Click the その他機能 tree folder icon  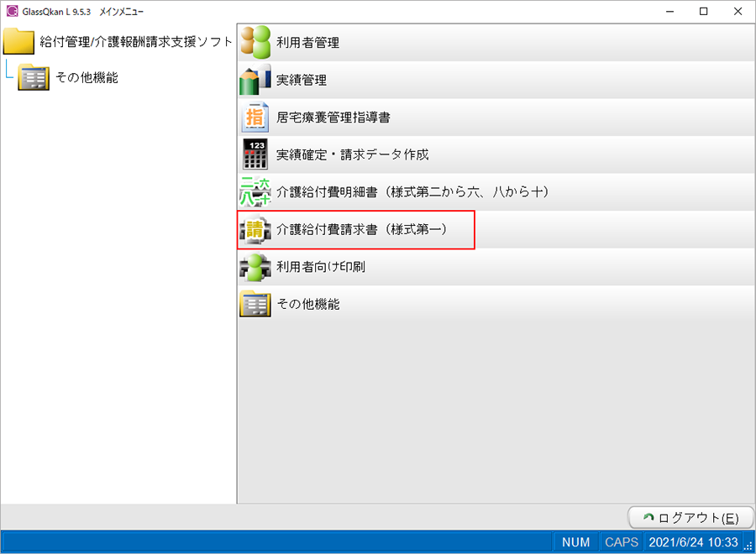[x=34, y=77]
